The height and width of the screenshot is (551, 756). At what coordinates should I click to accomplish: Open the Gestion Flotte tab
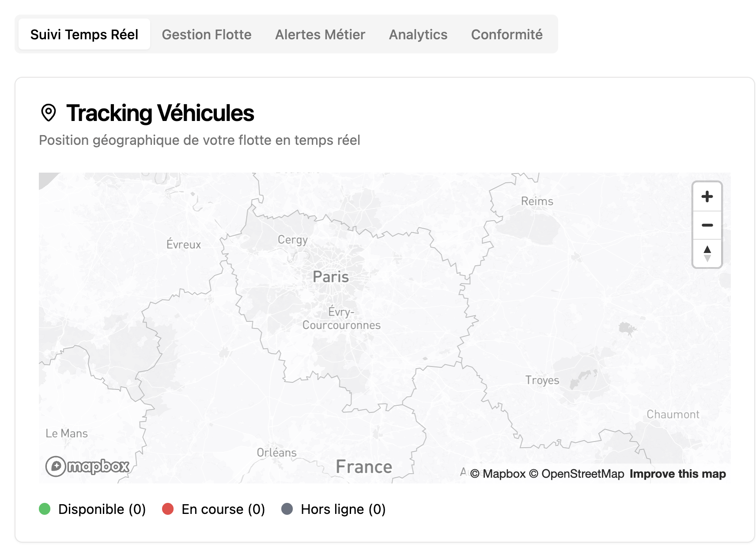207,34
